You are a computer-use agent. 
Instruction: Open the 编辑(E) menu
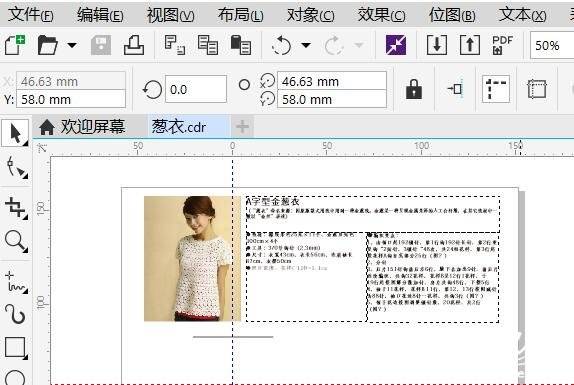point(100,15)
